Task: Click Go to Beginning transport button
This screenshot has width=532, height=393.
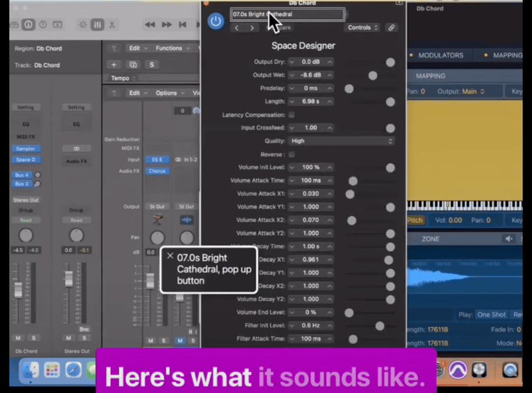Action: click(183, 24)
